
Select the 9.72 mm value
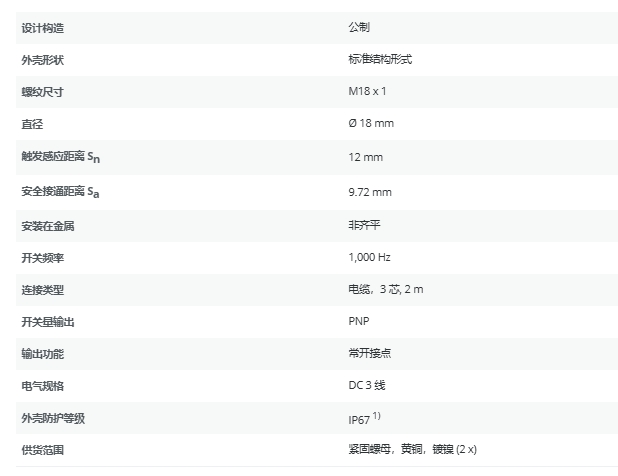coord(370,191)
